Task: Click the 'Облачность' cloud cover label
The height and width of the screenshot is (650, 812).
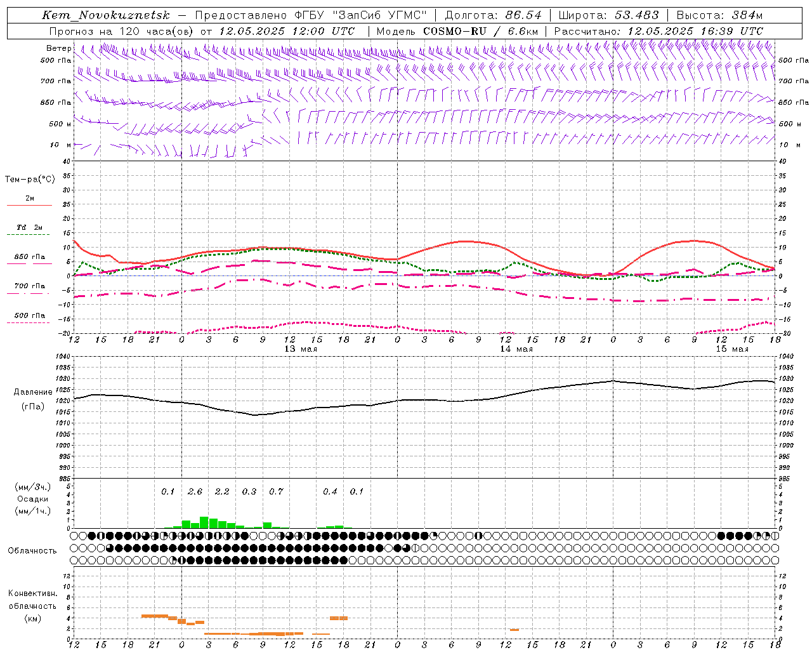Action: (32, 551)
